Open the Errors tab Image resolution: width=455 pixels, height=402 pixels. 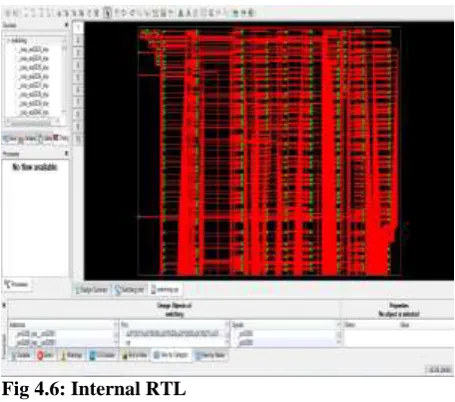tap(46, 355)
